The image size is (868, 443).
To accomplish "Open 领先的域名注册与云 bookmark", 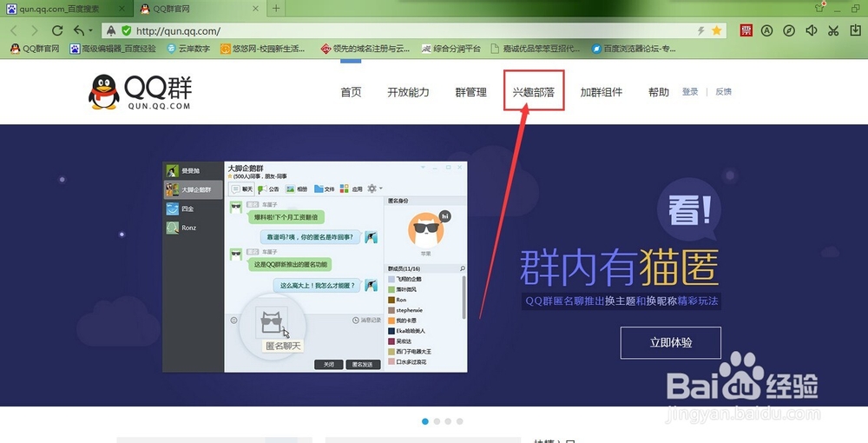I will pos(365,49).
